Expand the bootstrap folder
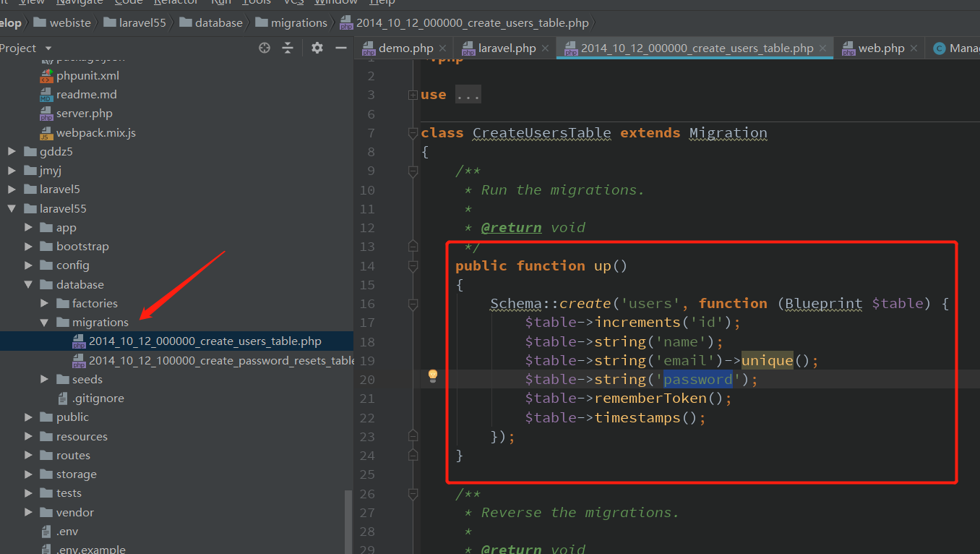The width and height of the screenshot is (980, 554). click(28, 247)
